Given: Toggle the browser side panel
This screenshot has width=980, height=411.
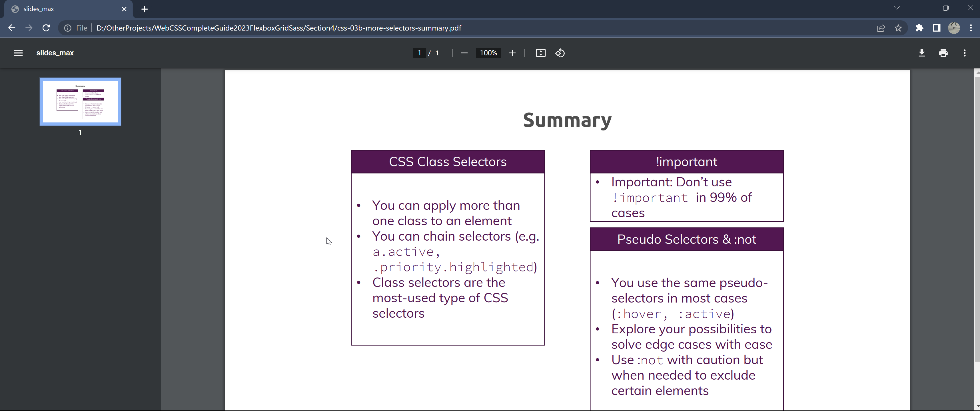Looking at the screenshot, I should tap(936, 28).
